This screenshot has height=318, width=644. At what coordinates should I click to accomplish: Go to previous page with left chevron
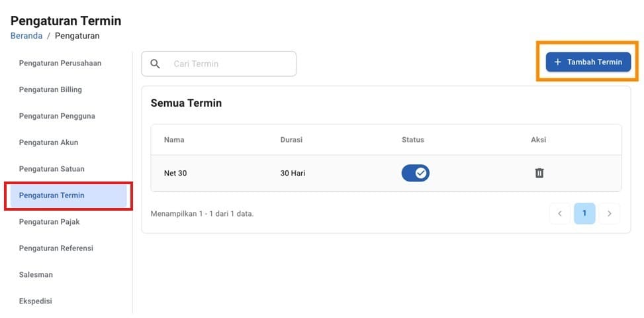pyautogui.click(x=559, y=213)
